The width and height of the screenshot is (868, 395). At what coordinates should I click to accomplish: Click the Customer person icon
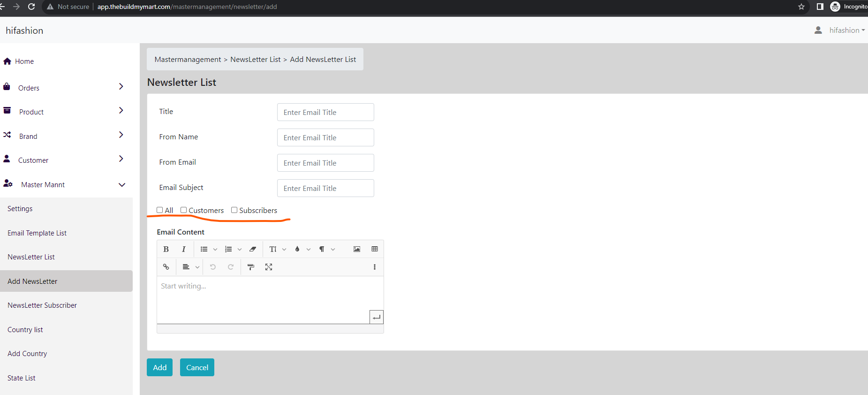click(x=7, y=159)
